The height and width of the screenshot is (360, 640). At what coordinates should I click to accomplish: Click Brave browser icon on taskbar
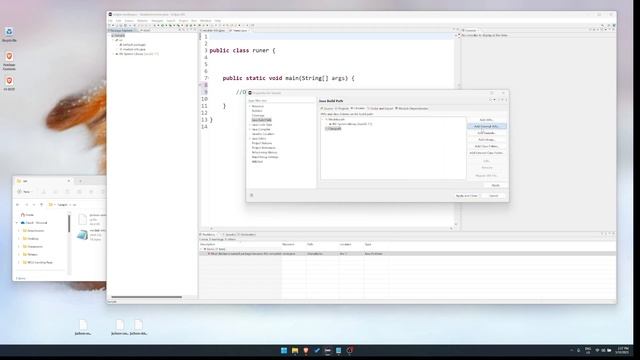coord(306,350)
